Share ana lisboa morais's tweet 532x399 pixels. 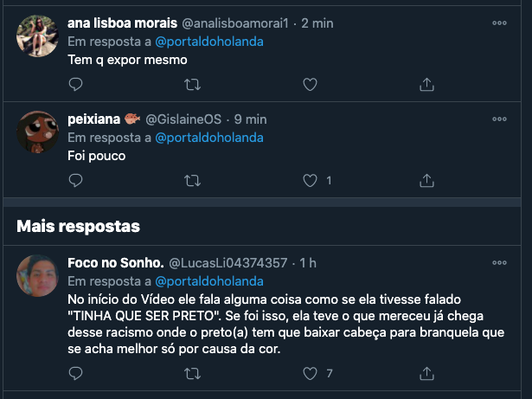pyautogui.click(x=426, y=85)
